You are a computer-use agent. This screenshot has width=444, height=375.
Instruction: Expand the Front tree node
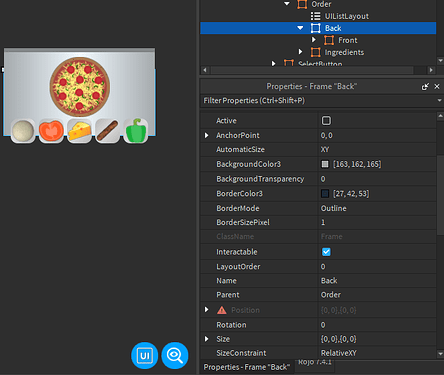314,40
